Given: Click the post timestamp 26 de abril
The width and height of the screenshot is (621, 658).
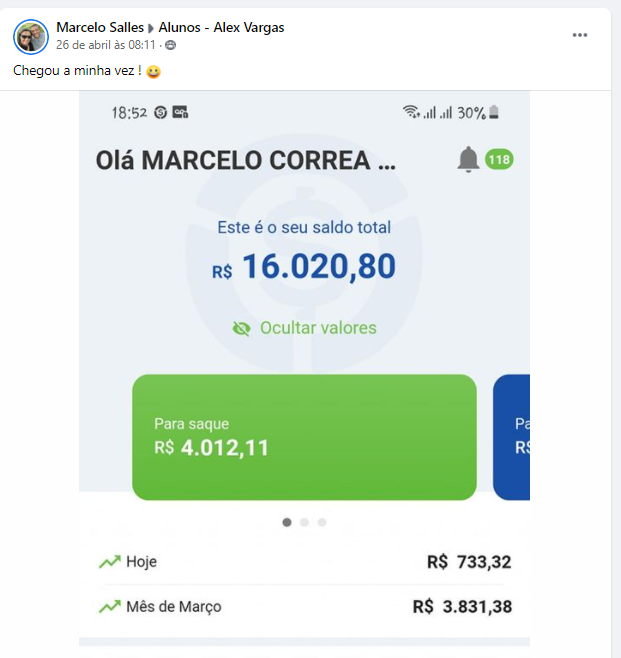Looking at the screenshot, I should 106,45.
